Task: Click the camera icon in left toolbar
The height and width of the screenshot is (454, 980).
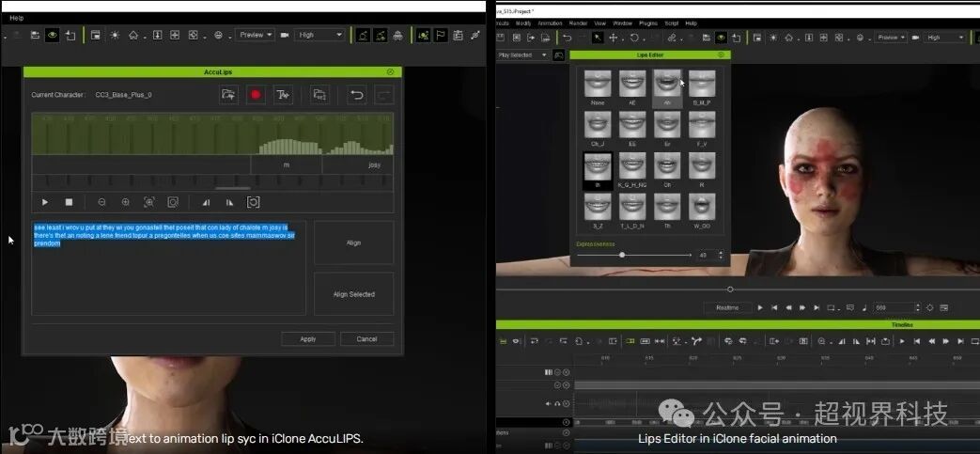Action: 285,36
